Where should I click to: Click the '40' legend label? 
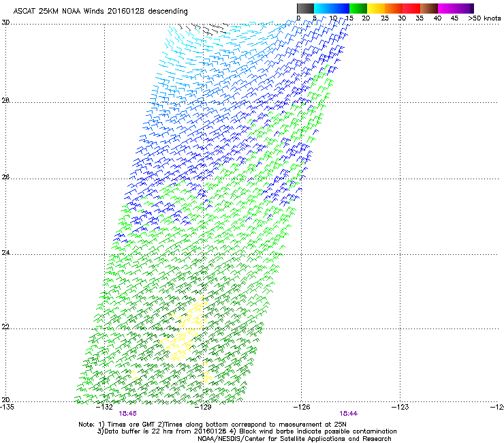[x=437, y=18]
